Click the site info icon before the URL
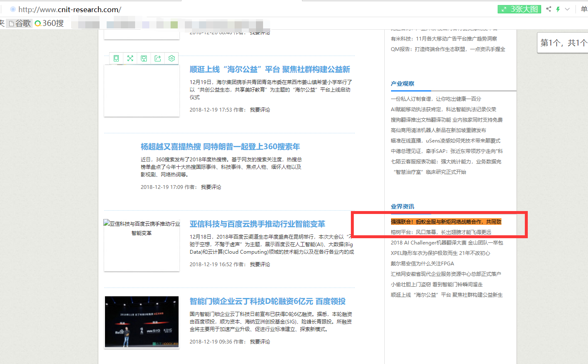588x364 pixels. point(13,9)
